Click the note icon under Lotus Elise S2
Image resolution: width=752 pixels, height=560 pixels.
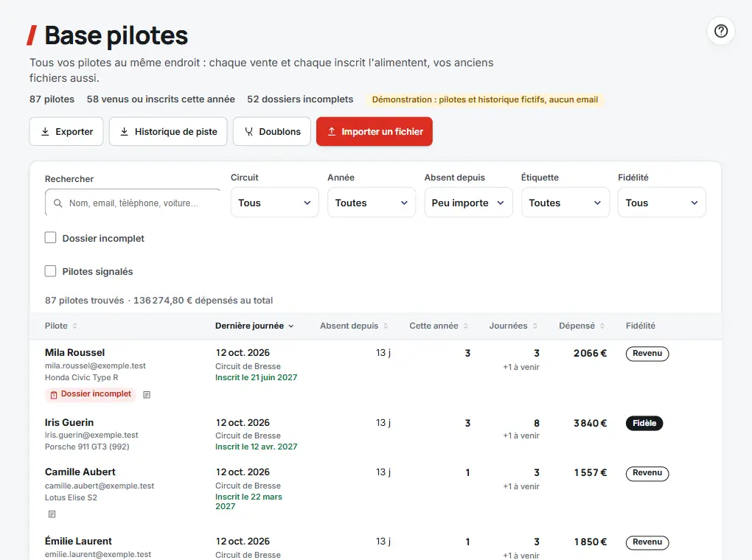point(52,514)
